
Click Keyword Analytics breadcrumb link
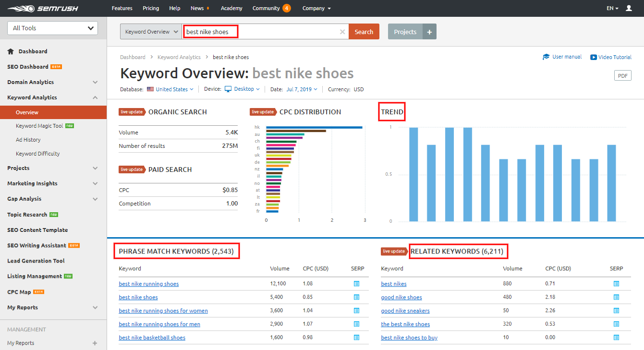click(179, 57)
